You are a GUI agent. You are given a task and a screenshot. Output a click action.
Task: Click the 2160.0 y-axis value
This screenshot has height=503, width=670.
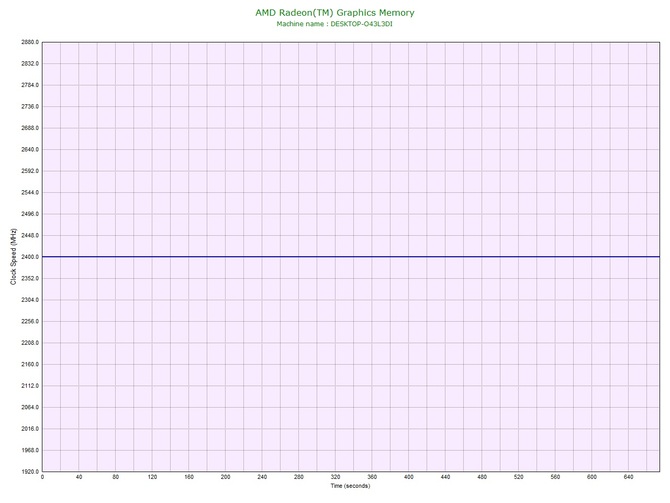tap(30, 365)
